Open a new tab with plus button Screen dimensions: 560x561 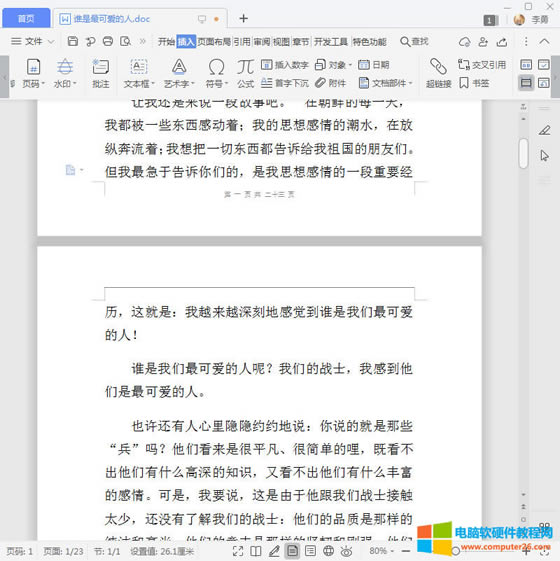(243, 19)
